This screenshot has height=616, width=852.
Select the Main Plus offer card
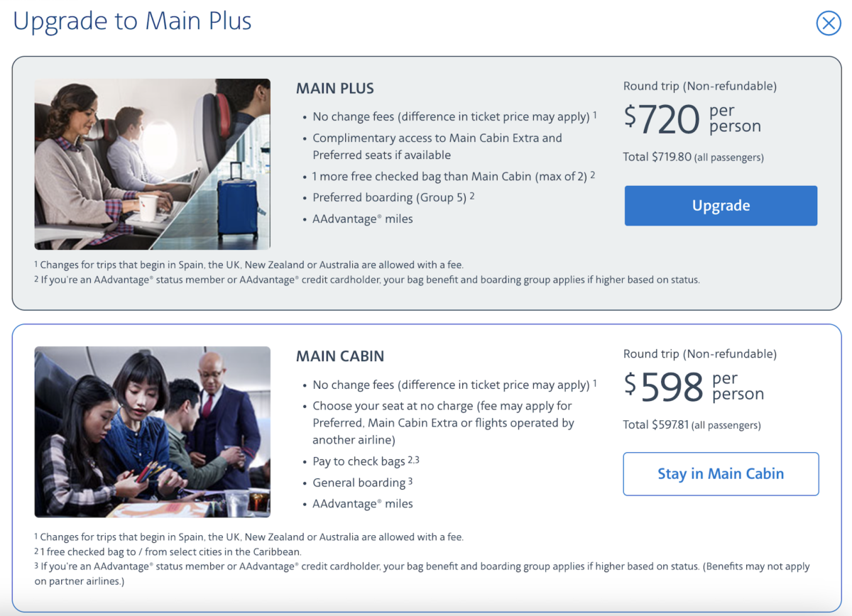point(426,185)
